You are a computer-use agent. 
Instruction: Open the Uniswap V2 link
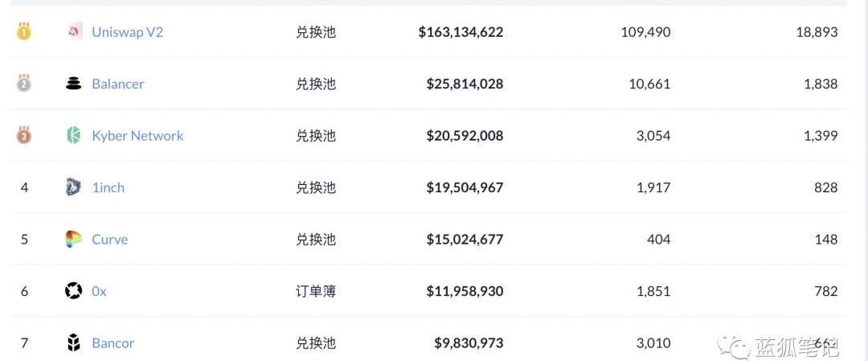pos(127,32)
